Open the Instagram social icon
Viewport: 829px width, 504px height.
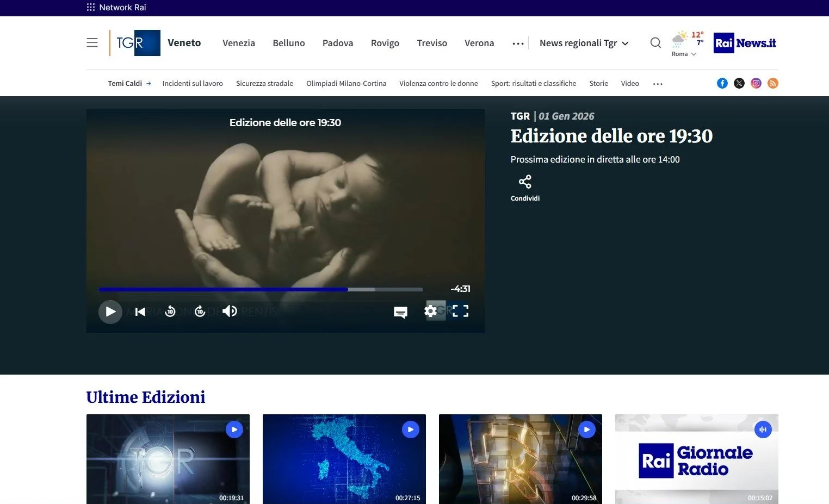coord(756,83)
